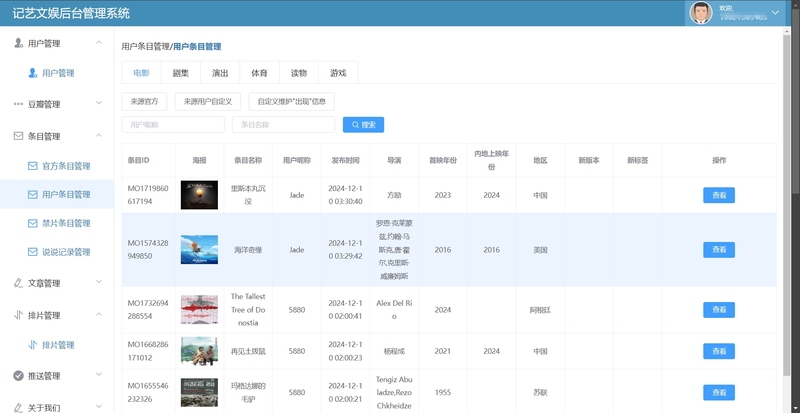Open 官方条目管理 in the sidebar

point(66,166)
